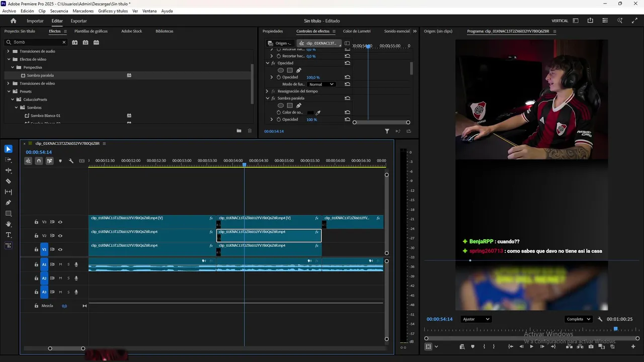Play the sequence in Program Monitor
The image size is (644, 362).
pos(532,346)
